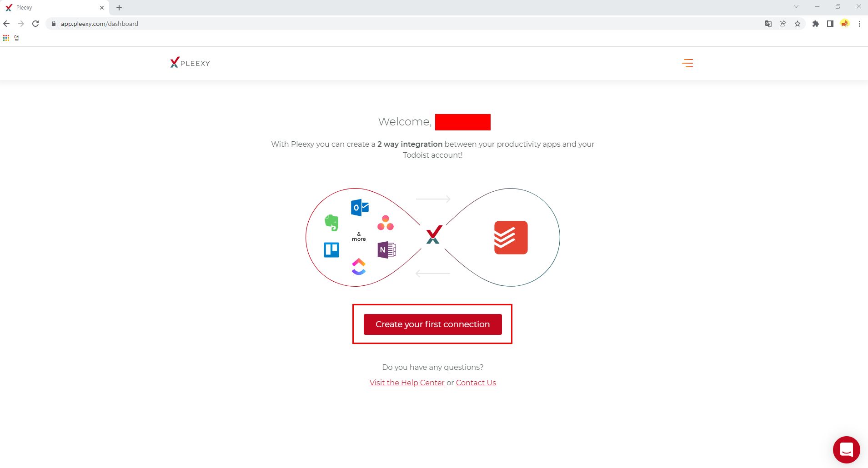Click the 'Welcome,' heading text
Screen dimensions: 868x468
[405, 122]
